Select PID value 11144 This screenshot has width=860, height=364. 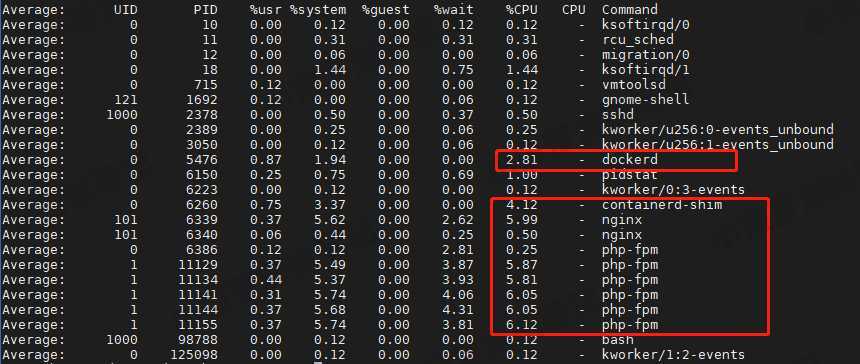pyautogui.click(x=197, y=310)
